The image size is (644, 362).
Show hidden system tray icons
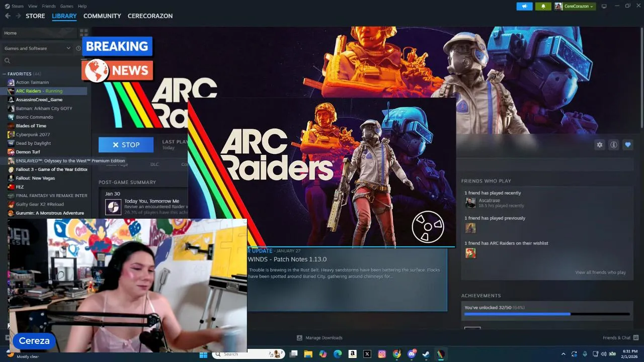(x=563, y=354)
